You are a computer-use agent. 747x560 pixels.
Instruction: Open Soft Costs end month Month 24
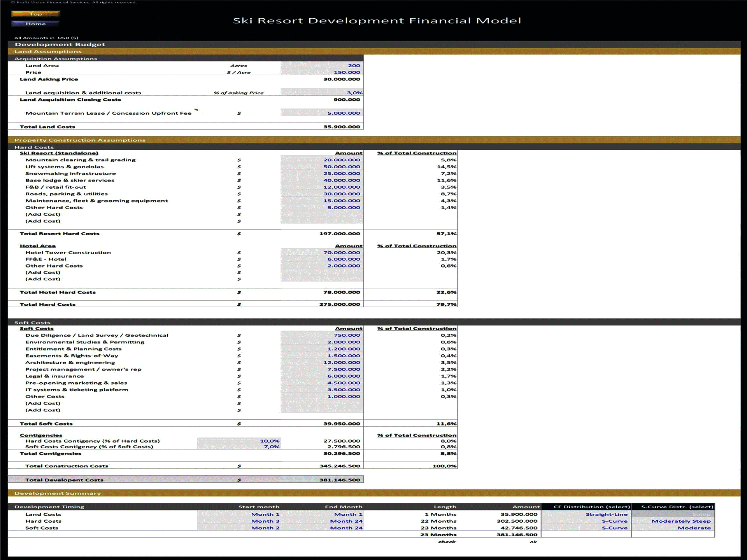tap(322, 528)
